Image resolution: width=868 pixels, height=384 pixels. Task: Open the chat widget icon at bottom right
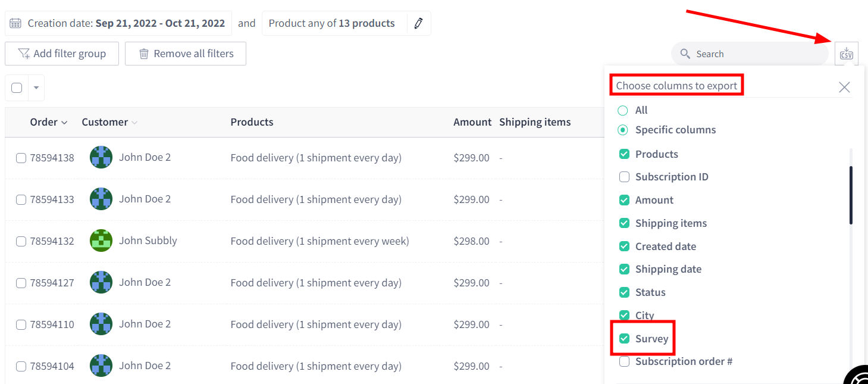coord(858,375)
